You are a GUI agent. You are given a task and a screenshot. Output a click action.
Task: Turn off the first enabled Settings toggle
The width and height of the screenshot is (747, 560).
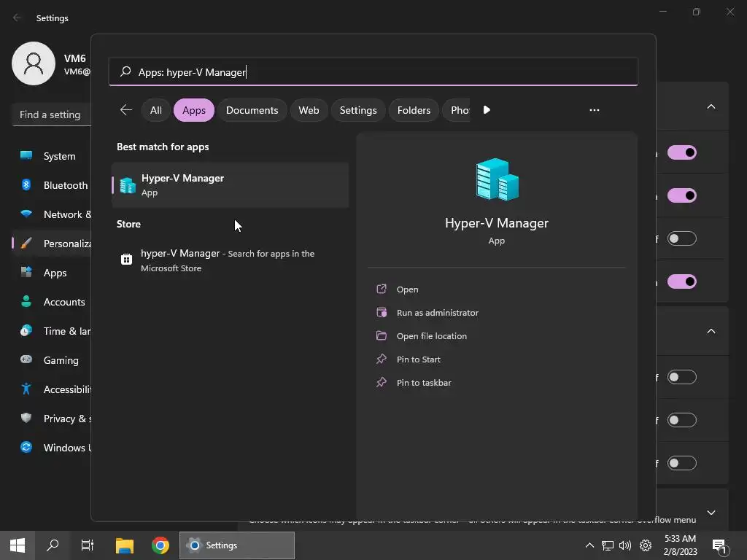[x=682, y=152]
